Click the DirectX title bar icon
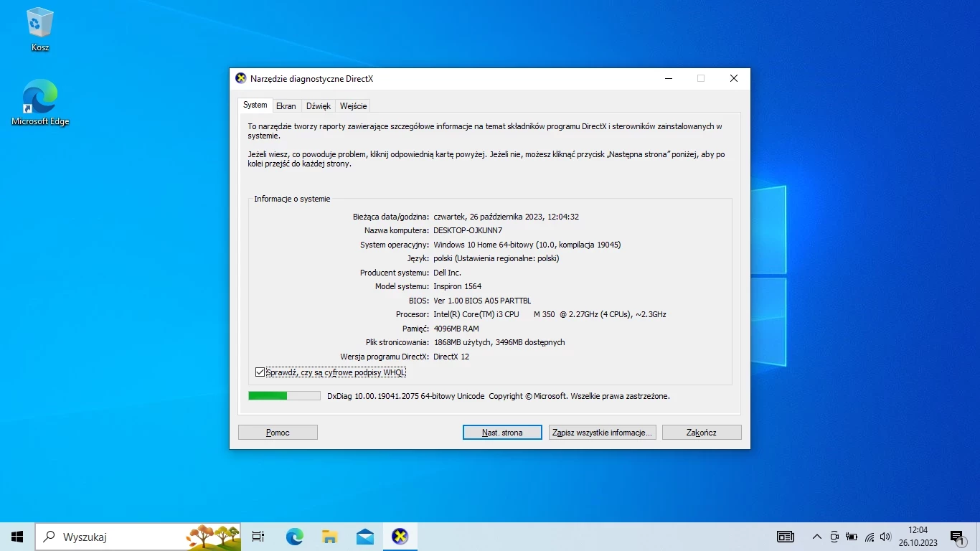The height and width of the screenshot is (551, 980). click(x=241, y=78)
